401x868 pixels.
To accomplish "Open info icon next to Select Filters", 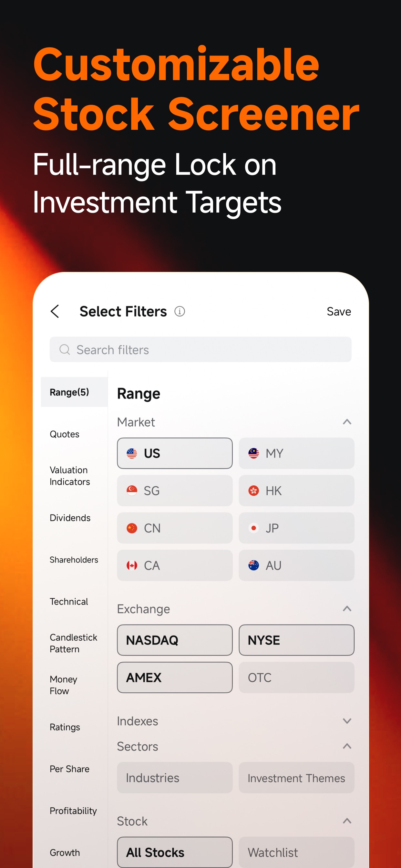I will [180, 311].
